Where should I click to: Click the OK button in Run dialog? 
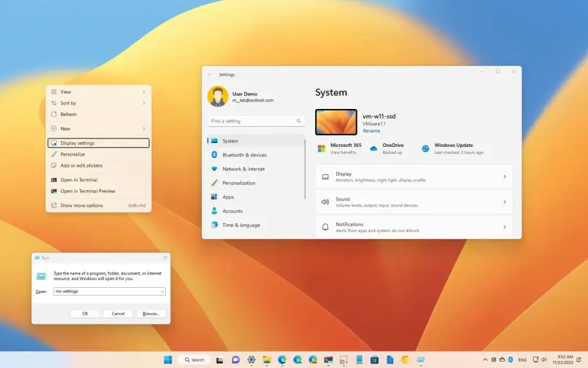[x=85, y=314]
